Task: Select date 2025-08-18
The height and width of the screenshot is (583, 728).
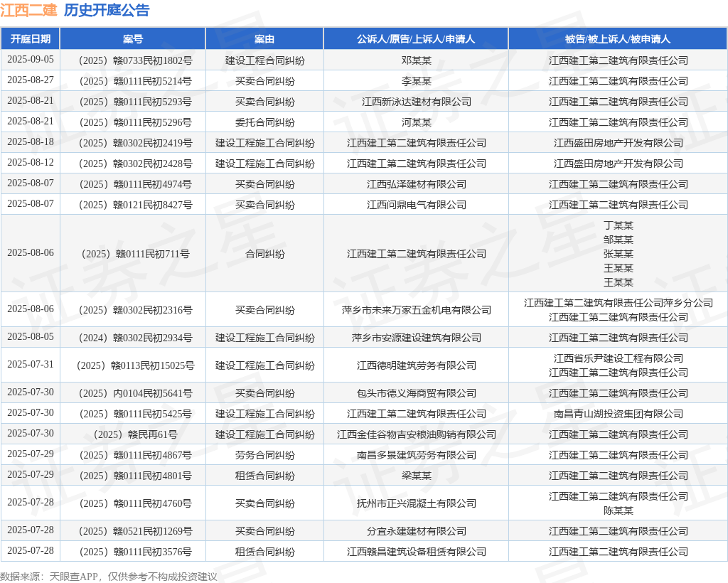Action: pyautogui.click(x=31, y=142)
